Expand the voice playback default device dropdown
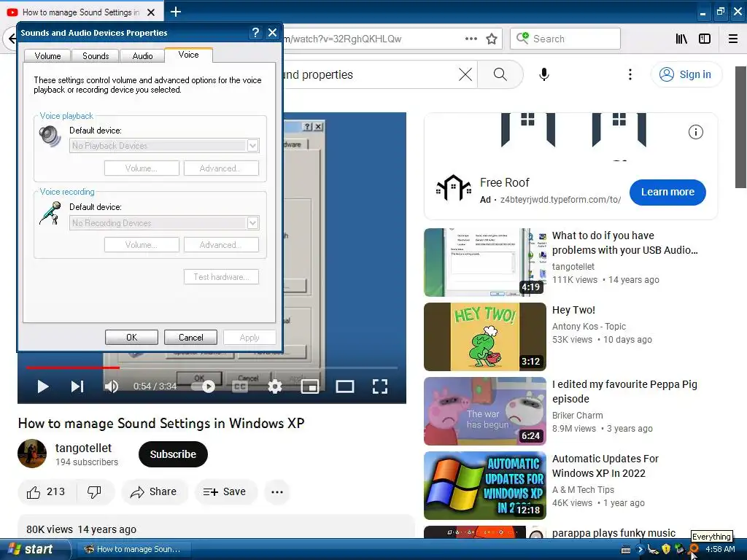Viewport: 747px width, 560px height. click(x=253, y=146)
